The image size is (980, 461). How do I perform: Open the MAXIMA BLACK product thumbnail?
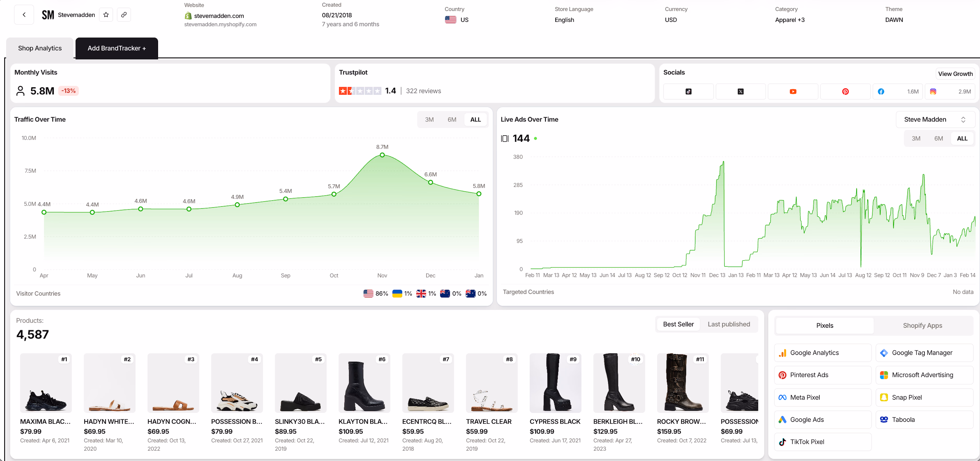[46, 383]
